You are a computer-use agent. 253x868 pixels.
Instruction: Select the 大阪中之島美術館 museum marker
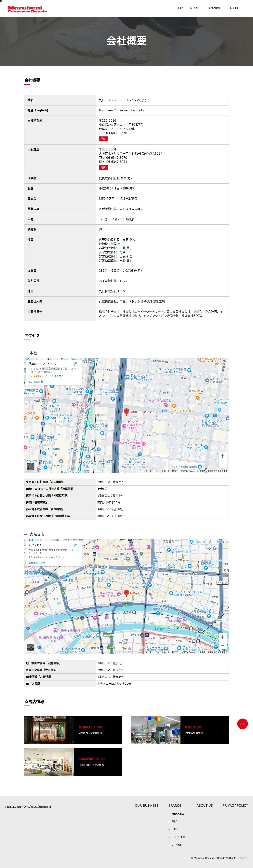[56, 630]
